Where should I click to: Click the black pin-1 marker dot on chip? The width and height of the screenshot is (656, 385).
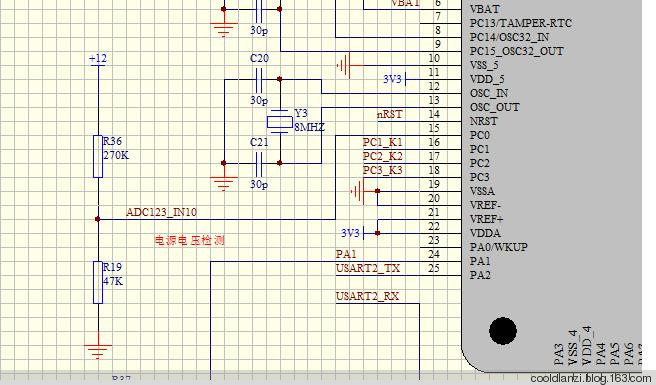502,331
